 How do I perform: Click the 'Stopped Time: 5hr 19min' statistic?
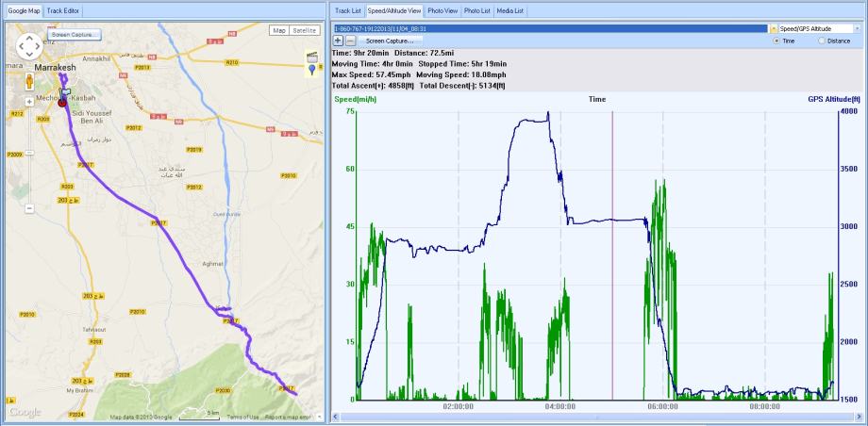point(462,64)
